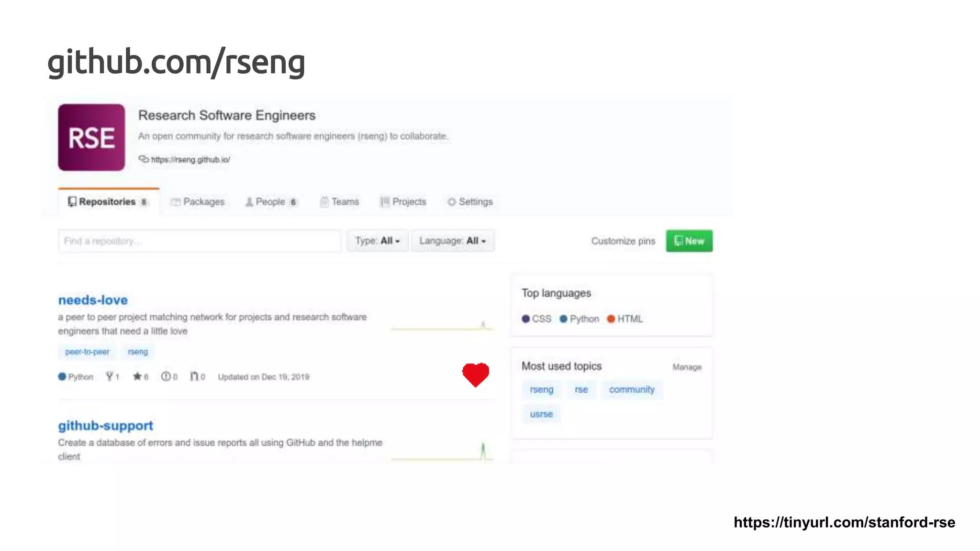Image resolution: width=980 pixels, height=551 pixels.
Task: Select the rseng tag under needs-love
Action: click(138, 352)
